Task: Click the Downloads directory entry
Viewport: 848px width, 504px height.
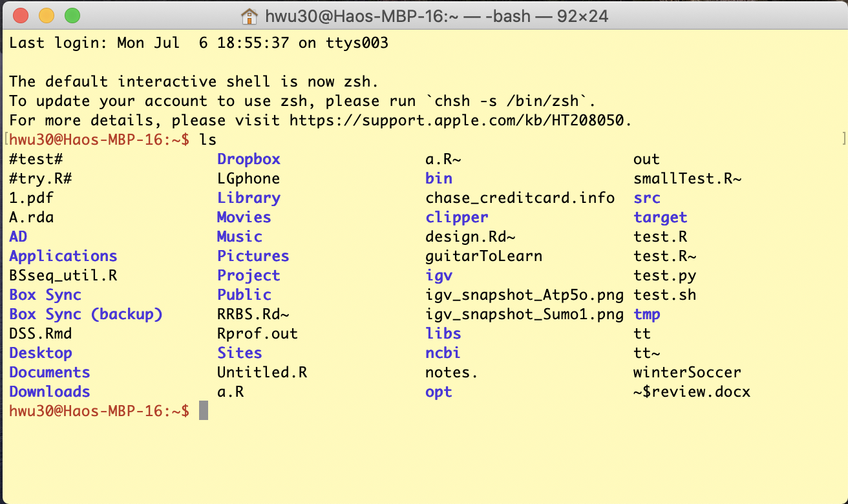Action: 50,392
